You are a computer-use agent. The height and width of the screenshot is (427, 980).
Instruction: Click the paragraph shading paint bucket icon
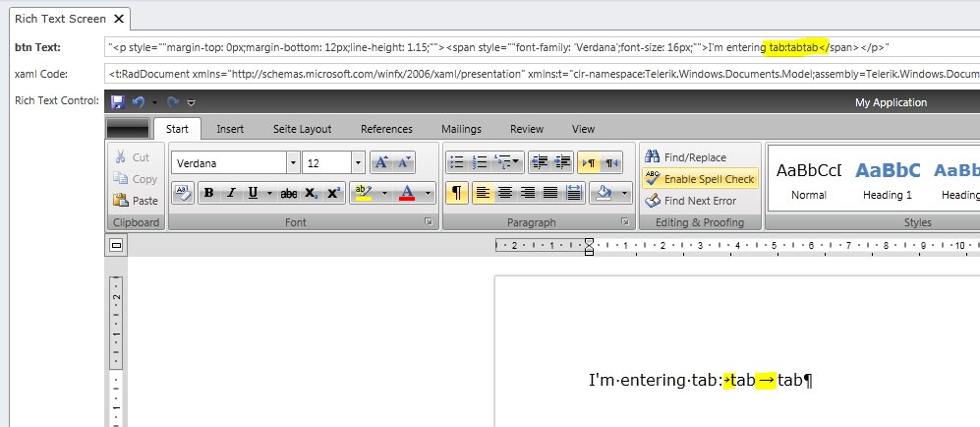604,193
